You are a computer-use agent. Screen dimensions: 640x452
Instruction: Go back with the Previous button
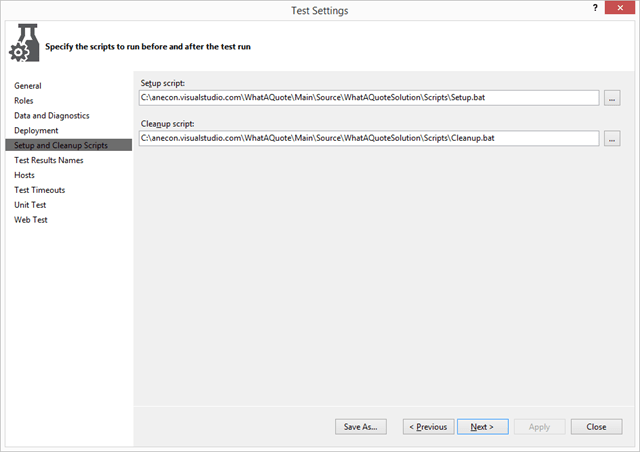pyautogui.click(x=426, y=427)
